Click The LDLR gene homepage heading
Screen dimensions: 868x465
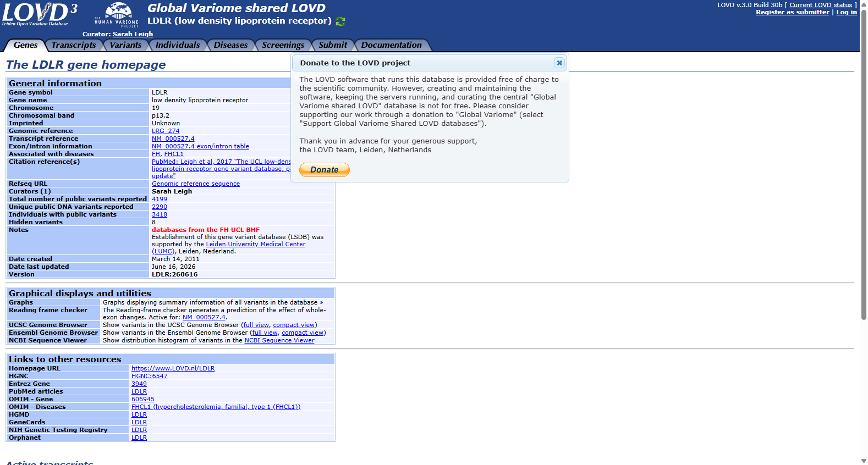click(86, 64)
